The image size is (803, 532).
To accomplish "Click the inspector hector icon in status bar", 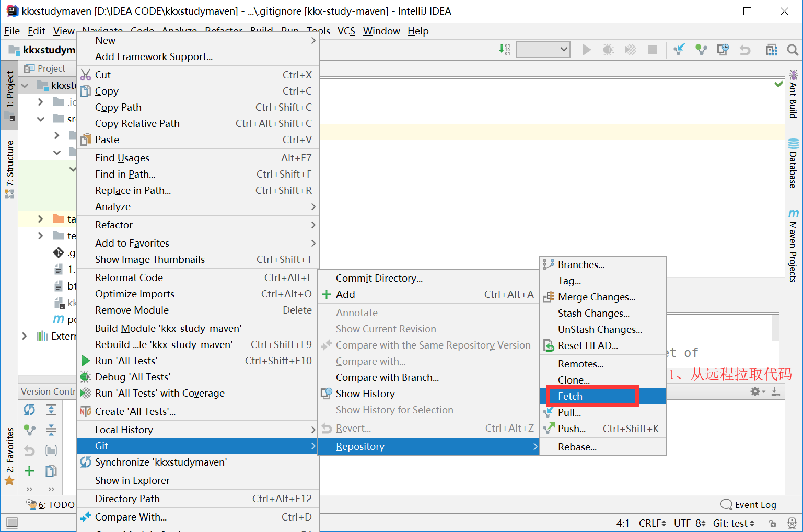I will [792, 523].
